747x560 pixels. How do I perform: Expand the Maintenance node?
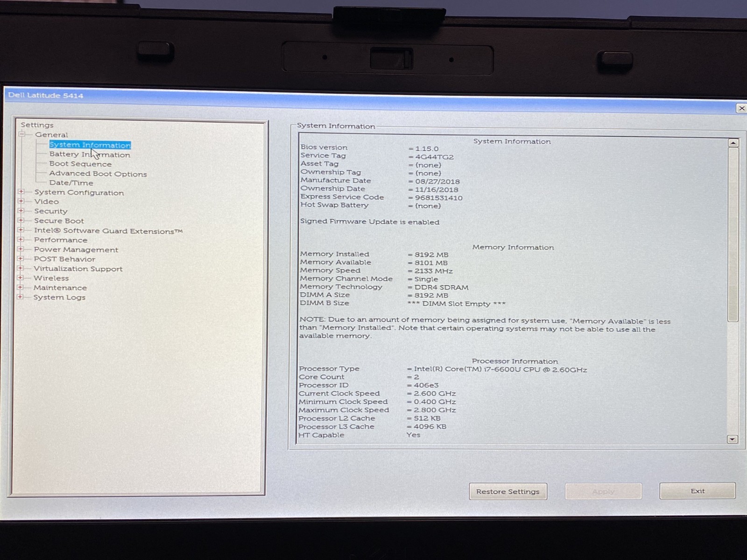[x=21, y=287]
